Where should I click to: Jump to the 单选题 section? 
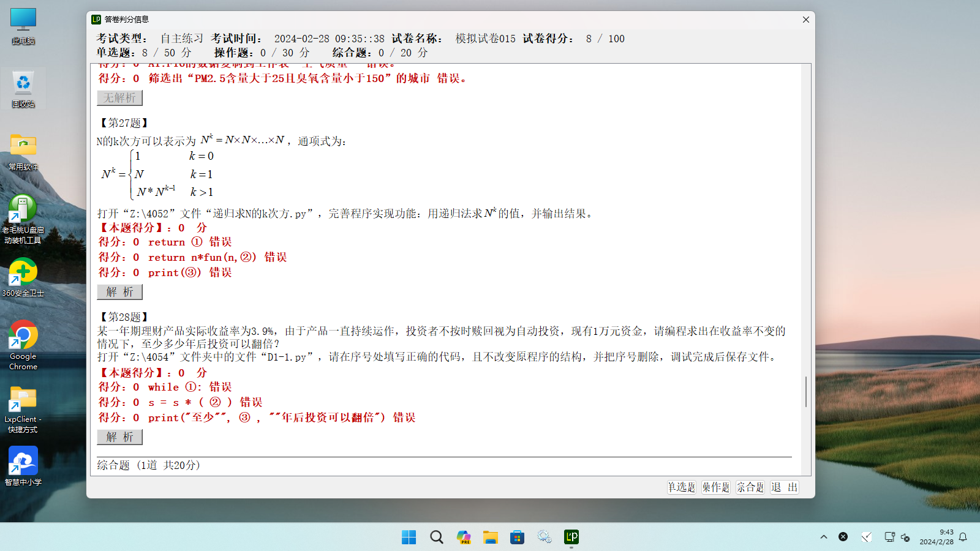[x=681, y=487]
